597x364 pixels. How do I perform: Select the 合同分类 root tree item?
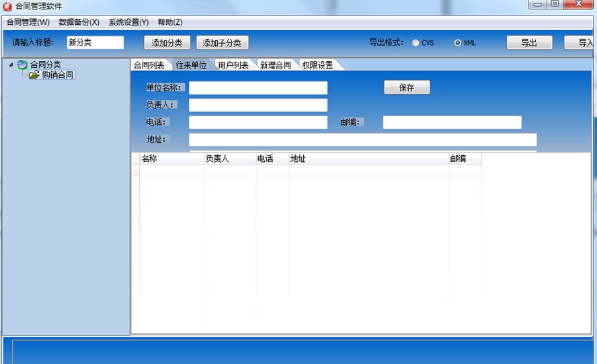point(45,64)
